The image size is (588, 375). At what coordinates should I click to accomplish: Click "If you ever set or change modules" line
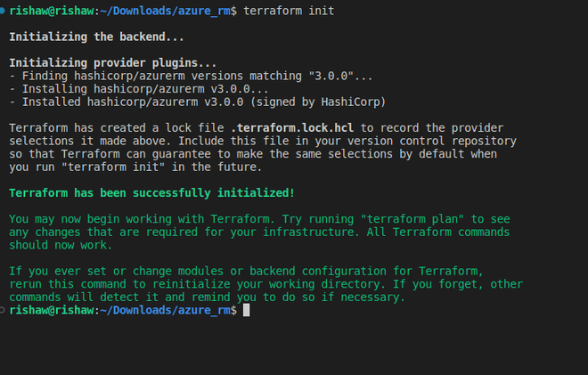pyautogui.click(x=125, y=271)
